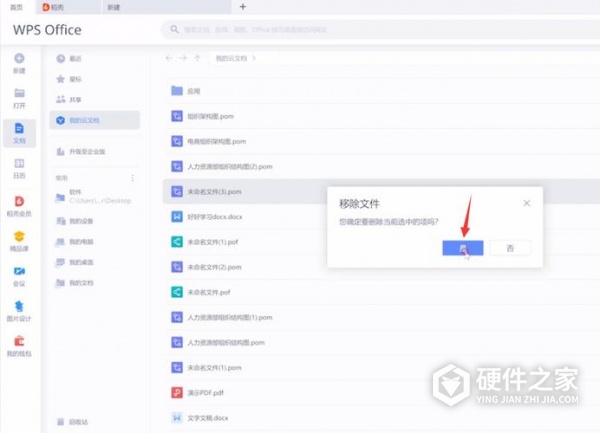Open 我的钱包 wallet icon
Viewport: 600px width, 433px height.
tap(19, 341)
